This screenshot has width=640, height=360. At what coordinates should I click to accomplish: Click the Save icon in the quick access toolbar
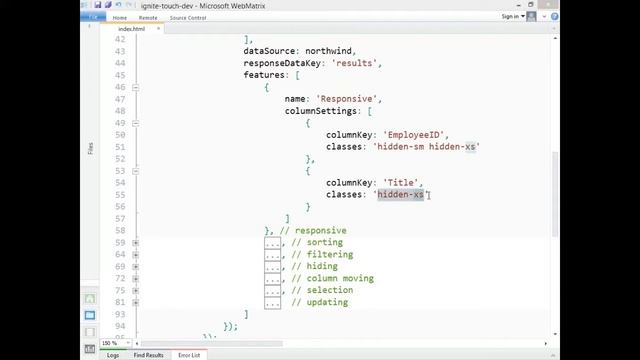[x=98, y=5]
